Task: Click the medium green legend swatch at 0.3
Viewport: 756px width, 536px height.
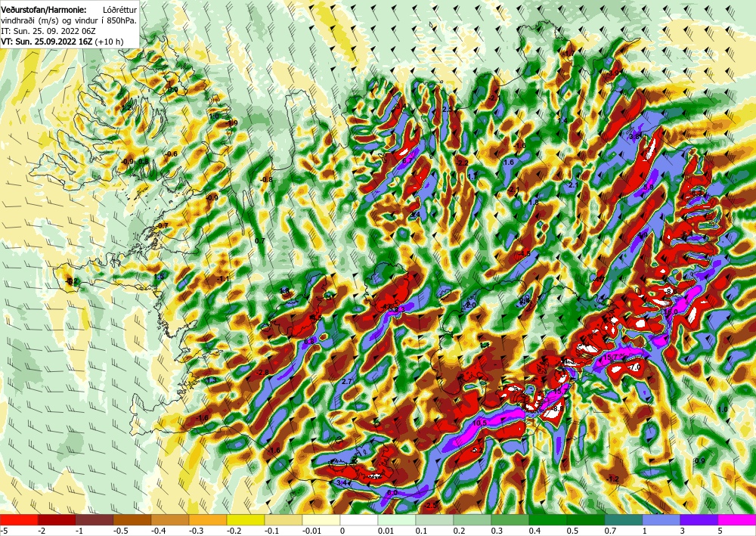Action: pyautogui.click(x=510, y=520)
